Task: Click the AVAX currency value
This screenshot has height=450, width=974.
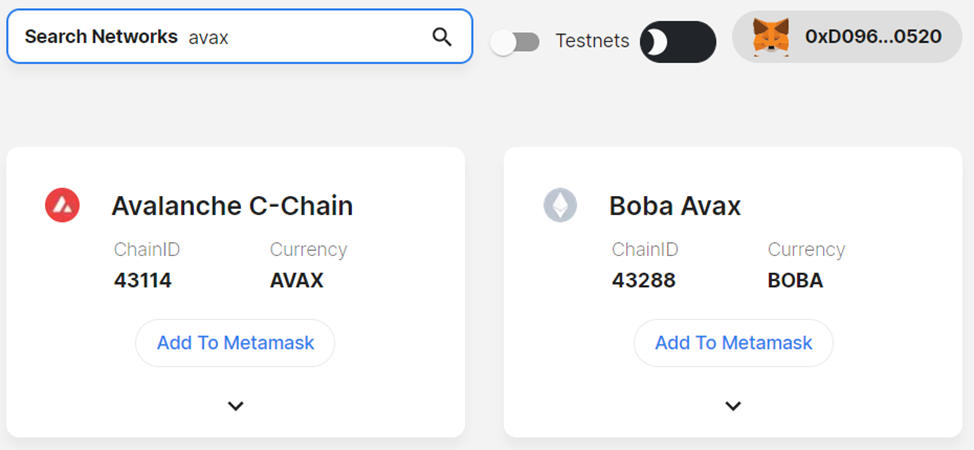Action: pos(297,281)
